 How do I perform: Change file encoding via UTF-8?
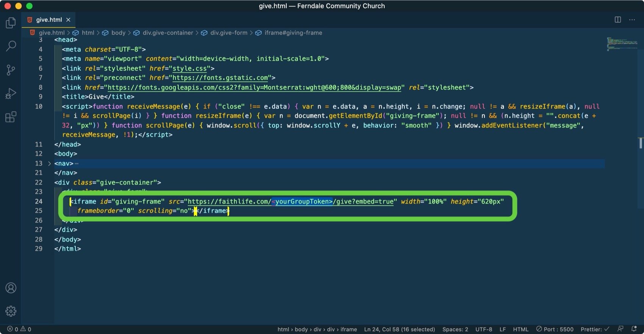click(x=484, y=329)
